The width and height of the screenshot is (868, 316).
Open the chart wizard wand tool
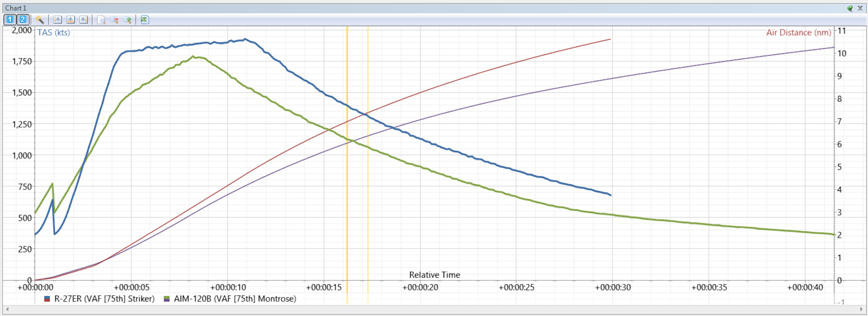40,19
